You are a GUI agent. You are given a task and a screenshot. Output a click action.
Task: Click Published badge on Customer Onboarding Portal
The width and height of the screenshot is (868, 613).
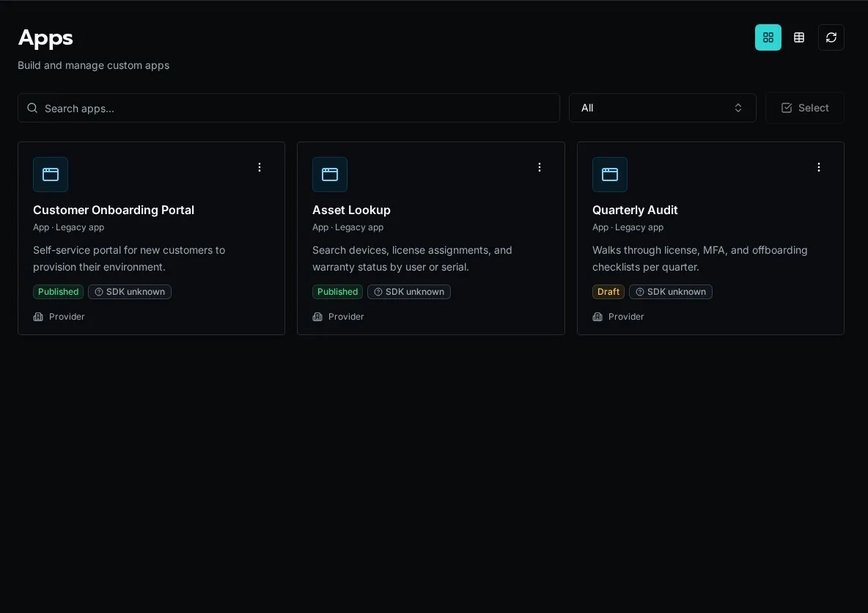tap(58, 292)
